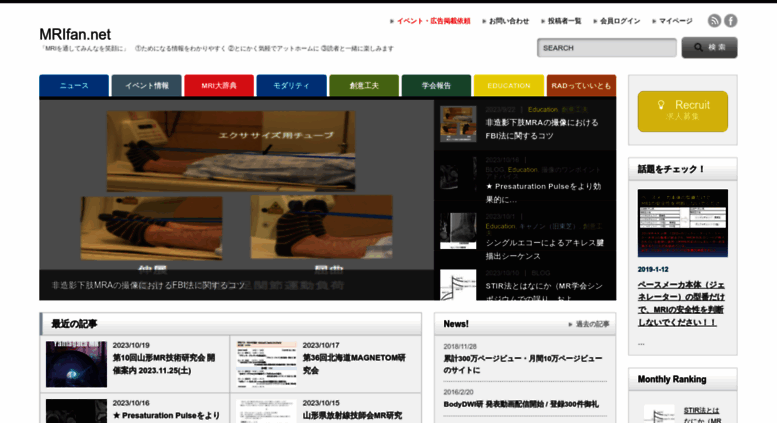
Task: Open 第36回北海道MAGNETOM研究会 thumbnail
Action: [x=267, y=364]
